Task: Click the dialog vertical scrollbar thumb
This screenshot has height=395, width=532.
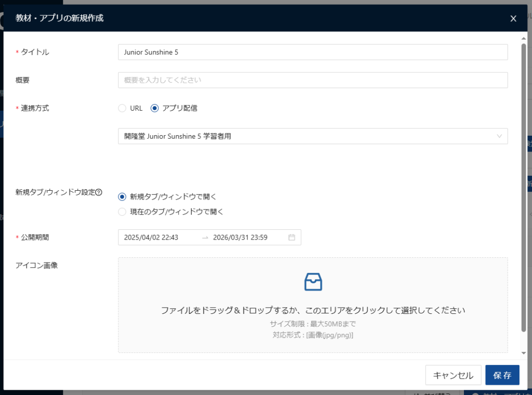Action: click(x=524, y=188)
